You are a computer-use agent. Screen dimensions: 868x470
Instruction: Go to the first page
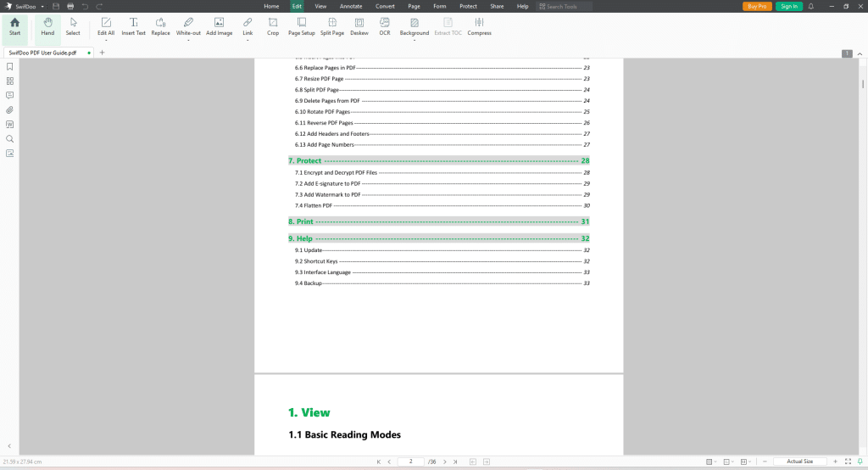[x=379, y=462]
